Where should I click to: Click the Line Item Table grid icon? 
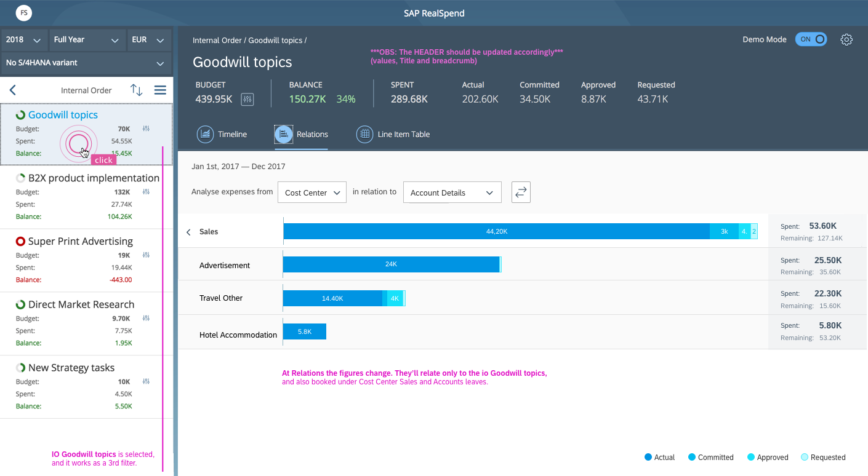pos(364,134)
